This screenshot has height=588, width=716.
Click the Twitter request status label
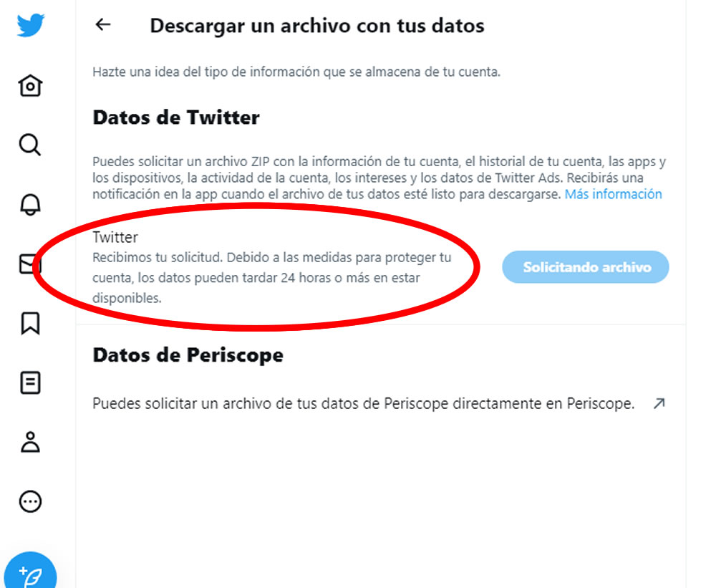115,237
